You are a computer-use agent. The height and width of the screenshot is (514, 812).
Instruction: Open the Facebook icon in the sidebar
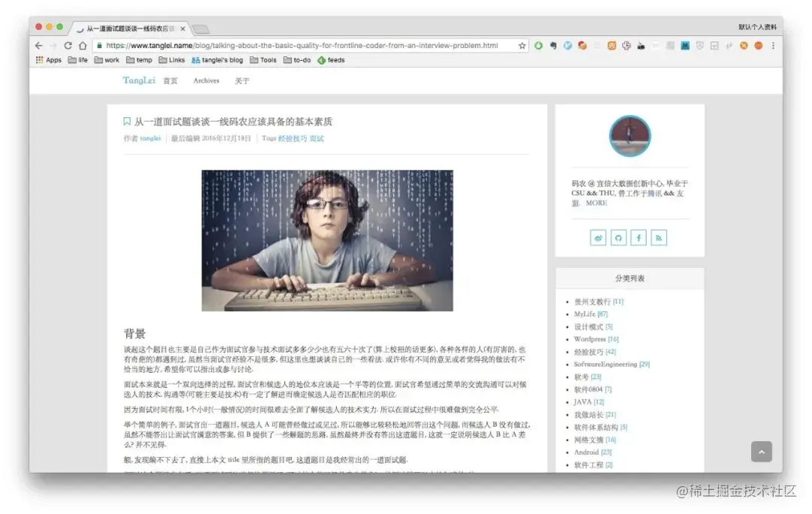638,237
